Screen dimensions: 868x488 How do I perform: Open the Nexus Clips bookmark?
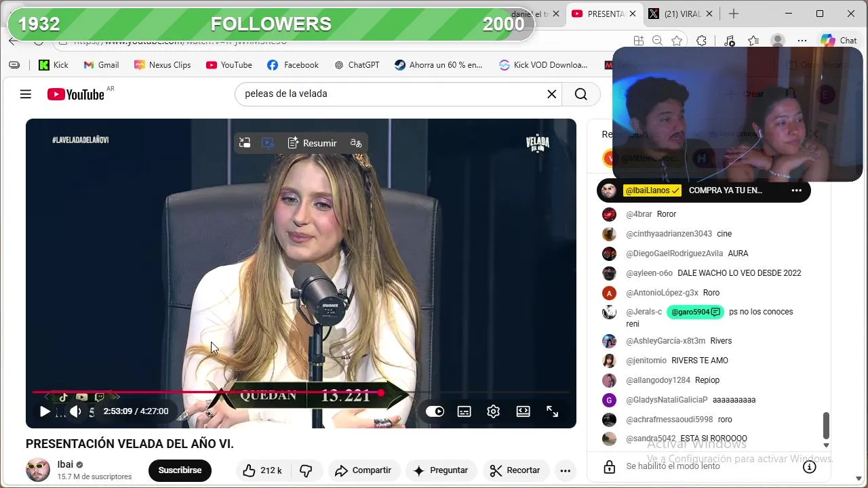(x=162, y=65)
